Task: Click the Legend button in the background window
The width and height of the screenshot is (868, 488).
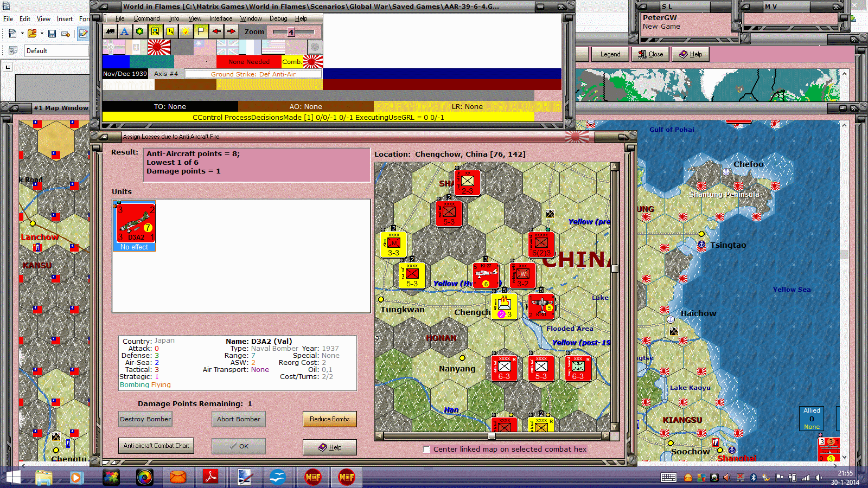Action: (x=610, y=54)
